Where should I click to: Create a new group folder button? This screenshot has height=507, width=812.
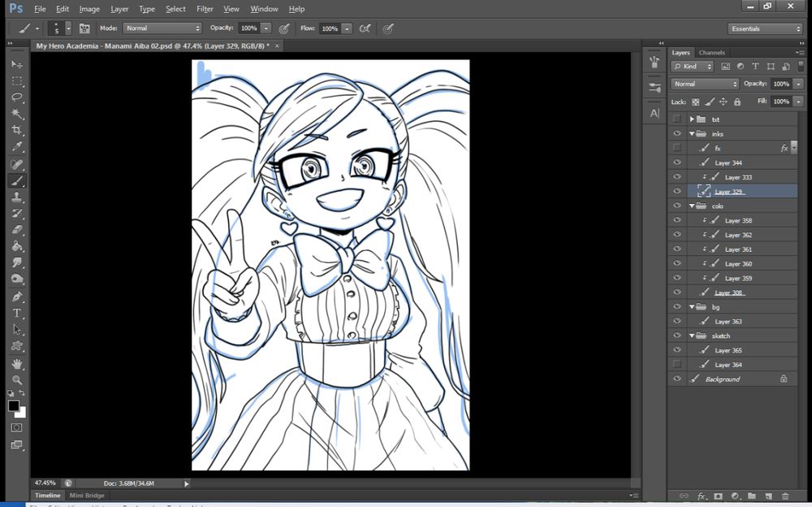(751, 496)
